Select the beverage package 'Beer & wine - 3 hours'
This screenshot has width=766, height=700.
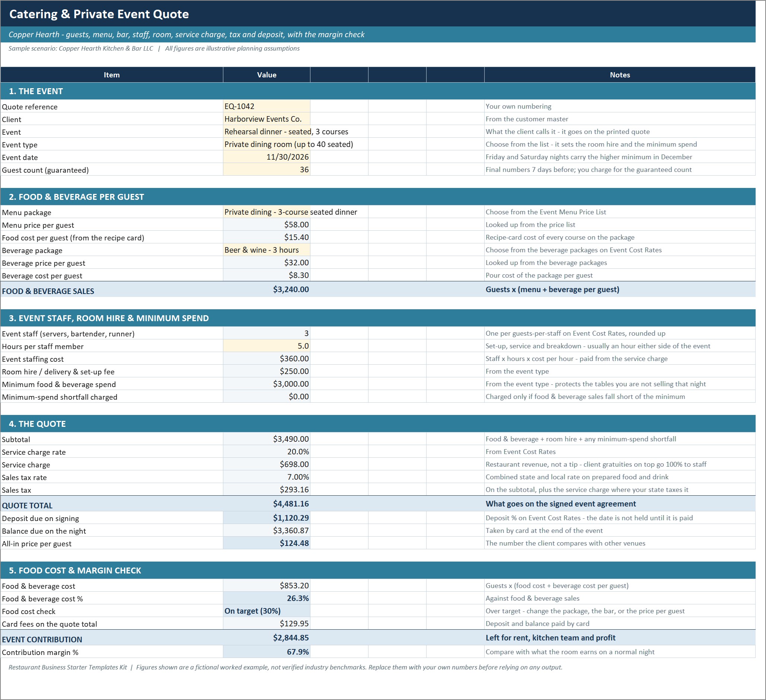point(266,250)
